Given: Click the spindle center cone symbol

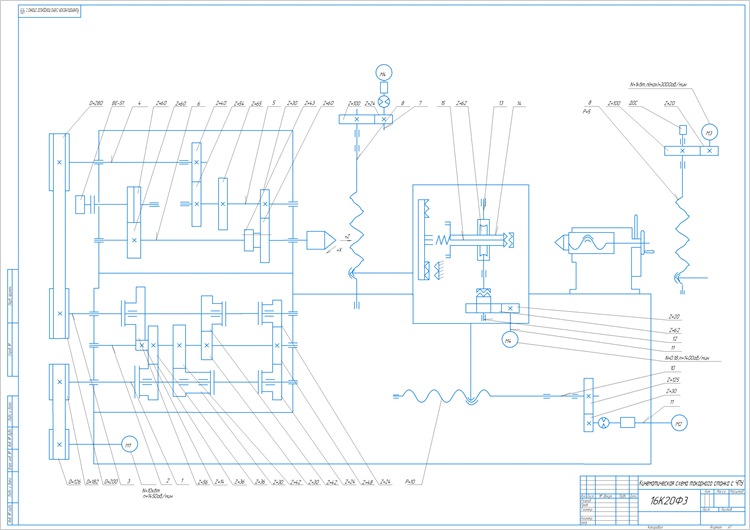Looking at the screenshot, I should click(321, 240).
